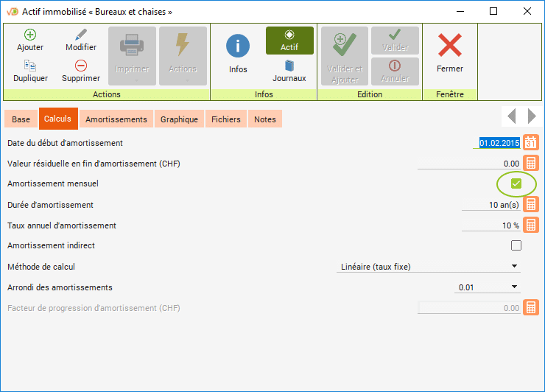The height and width of the screenshot is (392, 545).
Task: Open the Infos panel icon
Action: (x=238, y=46)
